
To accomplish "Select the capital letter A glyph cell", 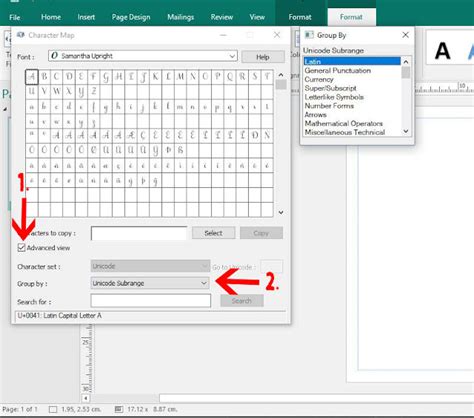I will tap(32, 77).
